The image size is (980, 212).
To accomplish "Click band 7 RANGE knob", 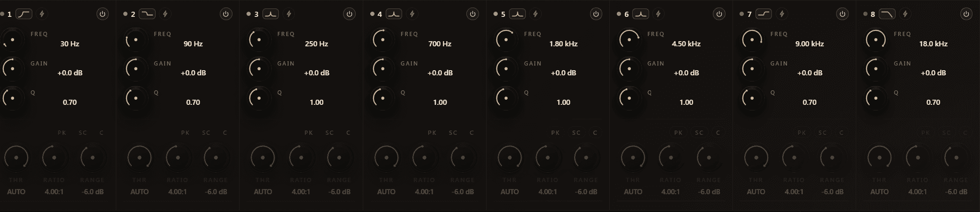I will pos(832,158).
